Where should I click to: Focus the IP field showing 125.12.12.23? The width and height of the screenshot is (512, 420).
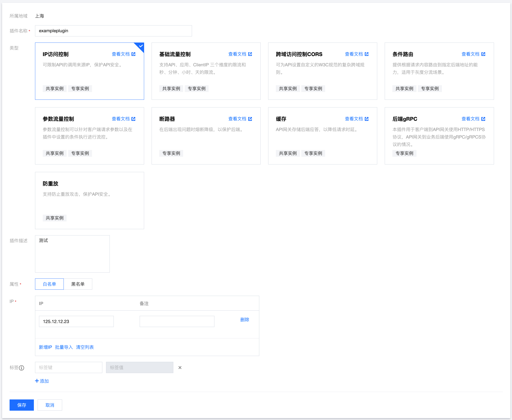coord(76,321)
